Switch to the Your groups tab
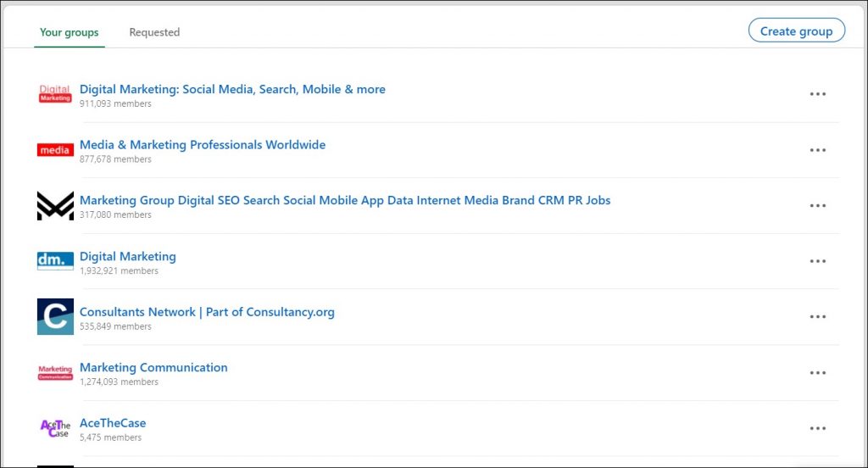868x468 pixels. point(70,32)
